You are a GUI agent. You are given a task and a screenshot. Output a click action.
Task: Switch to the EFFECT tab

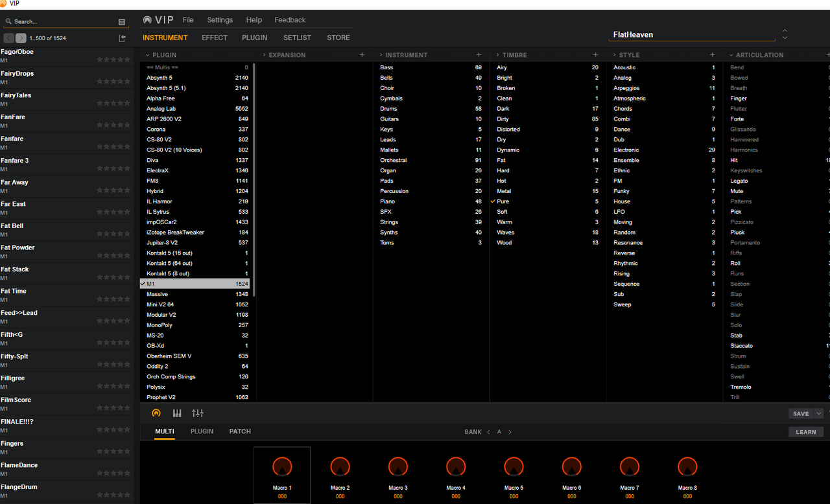point(215,38)
